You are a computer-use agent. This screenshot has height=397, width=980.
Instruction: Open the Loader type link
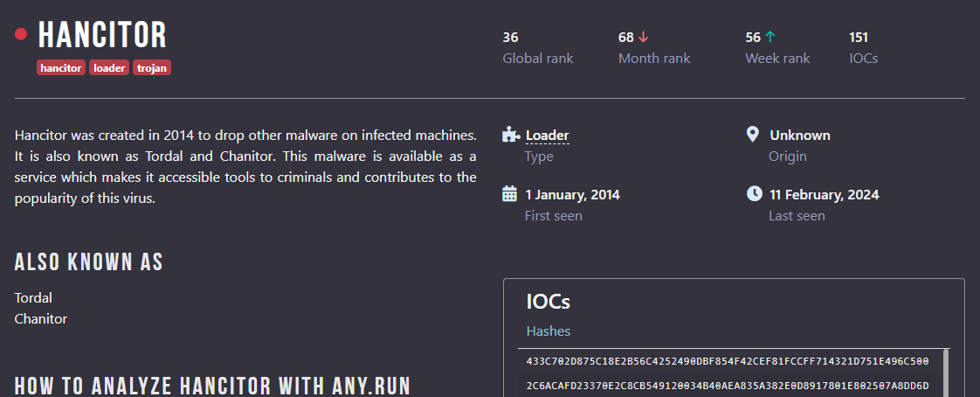(547, 136)
